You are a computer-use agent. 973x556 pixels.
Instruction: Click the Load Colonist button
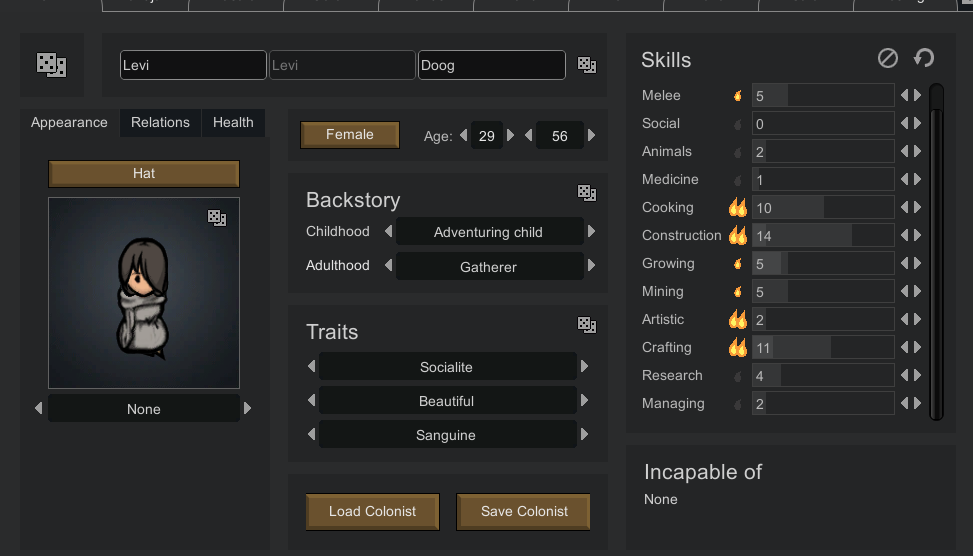tap(372, 511)
